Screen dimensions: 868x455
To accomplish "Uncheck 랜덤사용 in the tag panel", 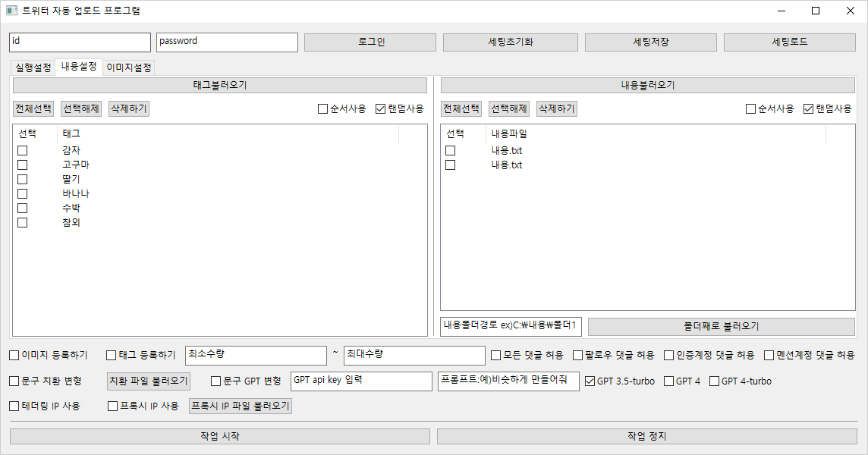I will (x=380, y=109).
